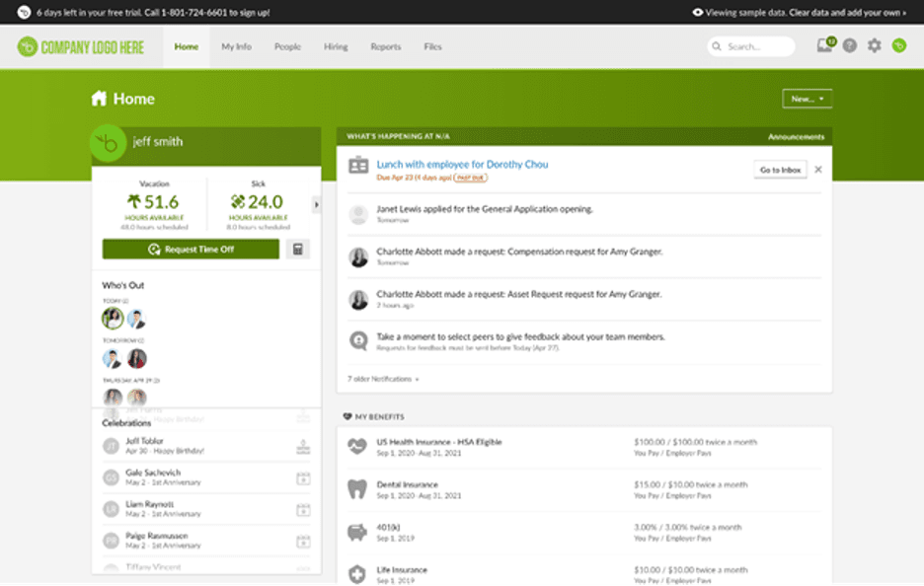
Task: Open the settings gear icon
Action: pyautogui.click(x=874, y=46)
